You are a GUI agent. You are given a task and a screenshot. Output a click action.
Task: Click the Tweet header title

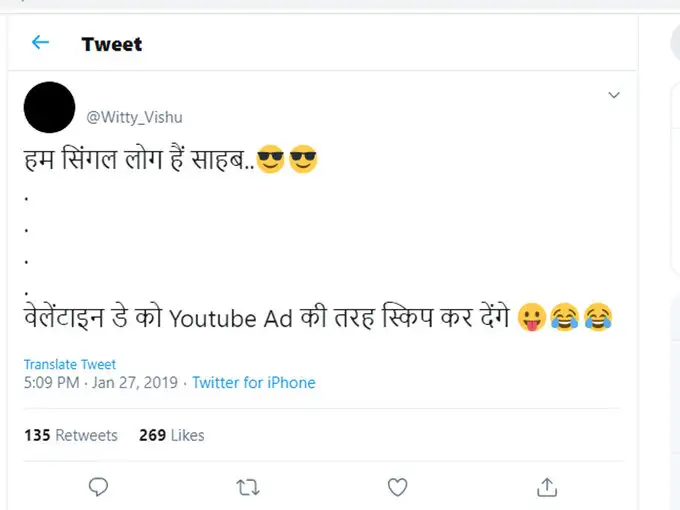pos(111,44)
